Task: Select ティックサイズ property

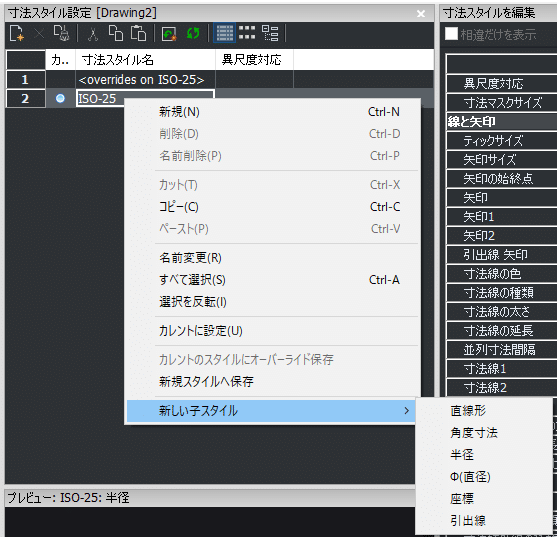Action: 502,141
